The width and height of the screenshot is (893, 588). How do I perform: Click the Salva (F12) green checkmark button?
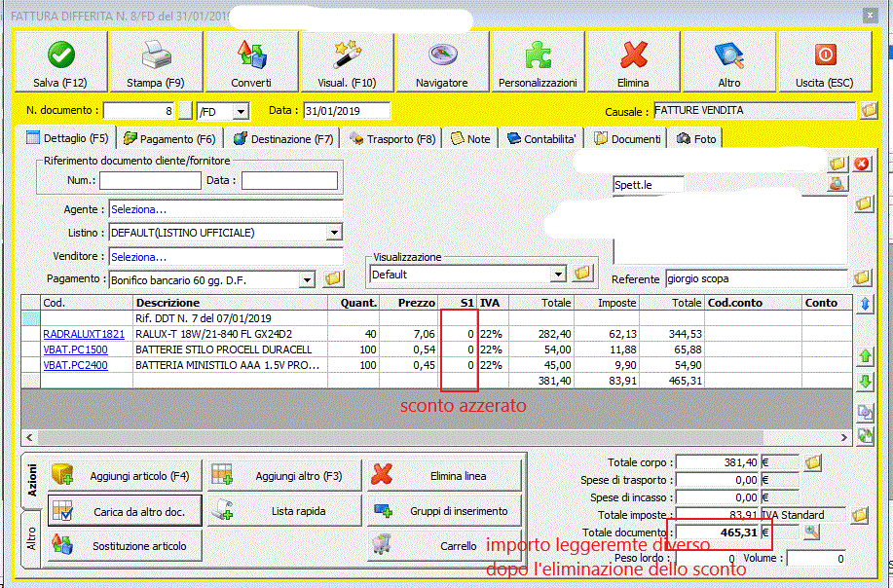pyautogui.click(x=60, y=61)
